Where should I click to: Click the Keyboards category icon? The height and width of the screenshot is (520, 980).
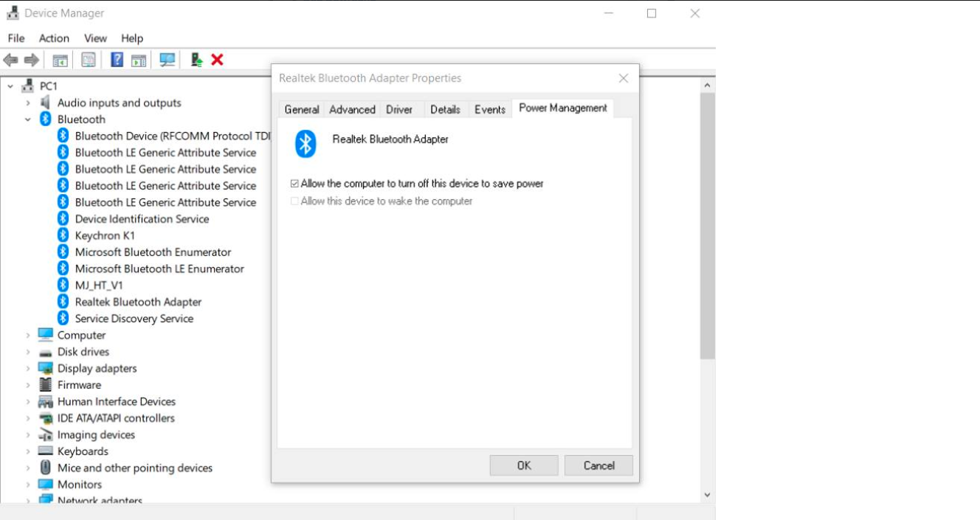pos(45,451)
